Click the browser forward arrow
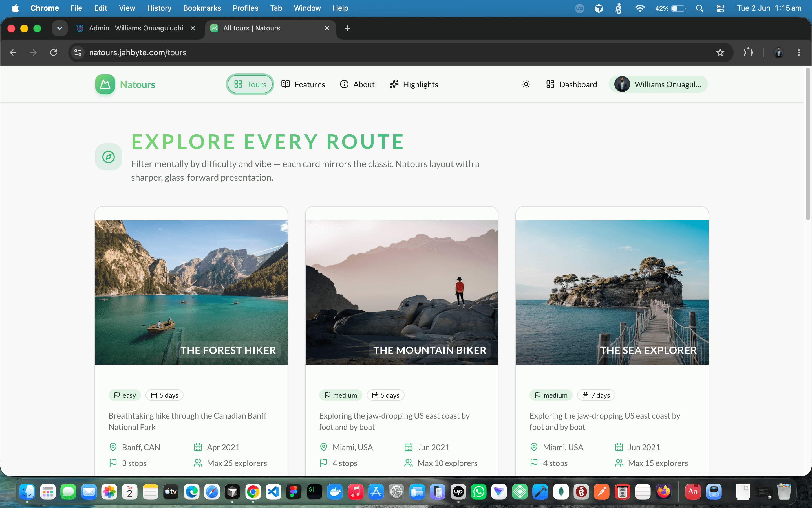Screen dimensions: 812x508 coord(33,52)
